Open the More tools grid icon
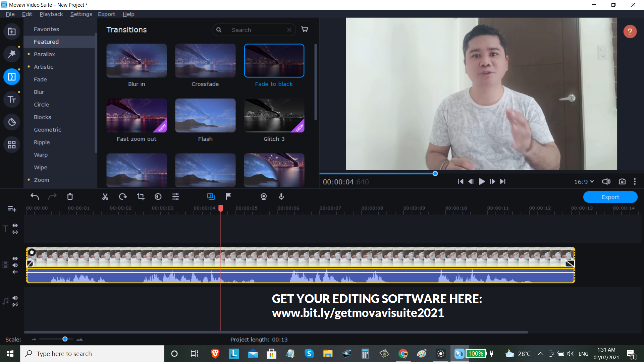The height and width of the screenshot is (362, 644). [12, 144]
